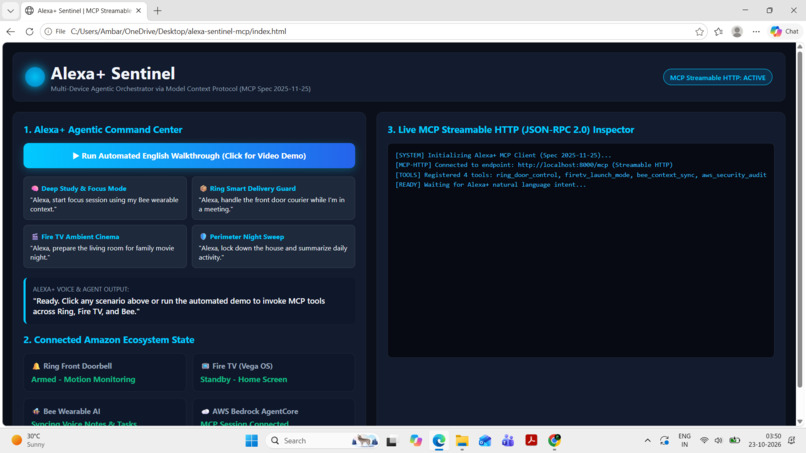Click the Ring Front Doorbell status card
This screenshot has height=453, width=806.
105,372
